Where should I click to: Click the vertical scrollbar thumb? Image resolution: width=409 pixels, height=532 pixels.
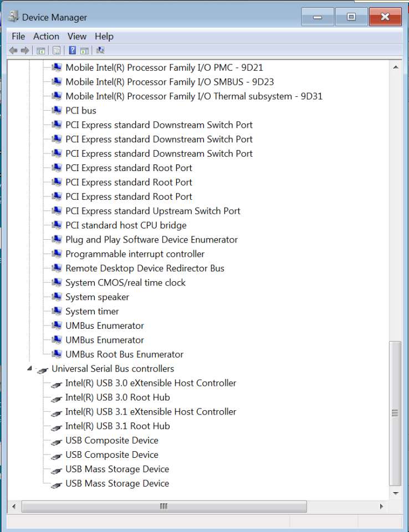click(395, 413)
